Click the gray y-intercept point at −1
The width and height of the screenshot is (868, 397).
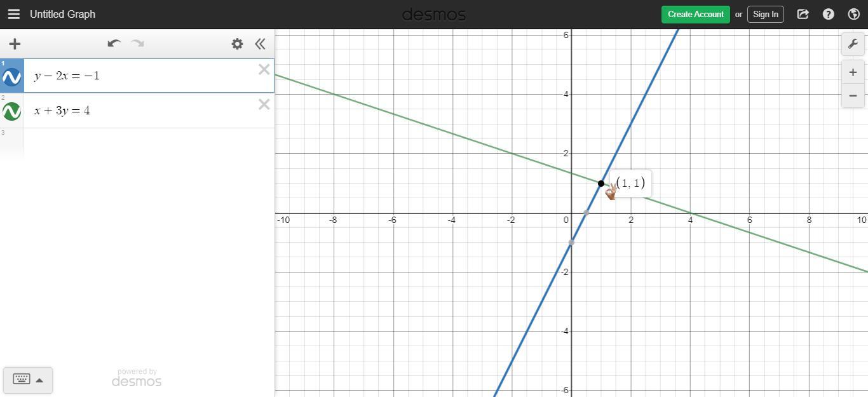(571, 243)
